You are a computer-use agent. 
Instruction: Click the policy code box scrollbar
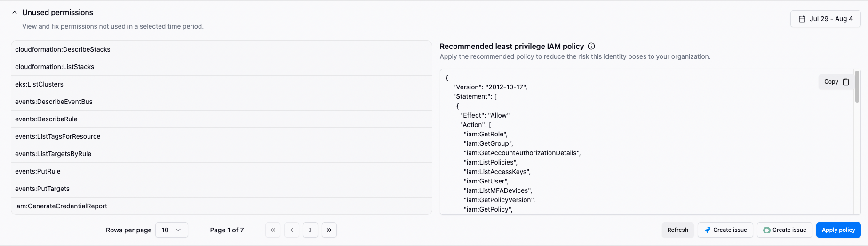point(857,87)
